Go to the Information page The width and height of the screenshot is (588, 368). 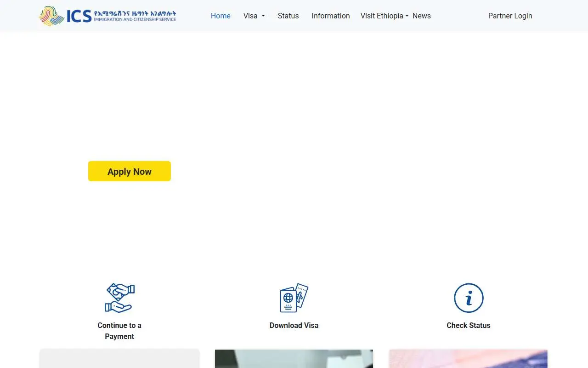pos(331,16)
